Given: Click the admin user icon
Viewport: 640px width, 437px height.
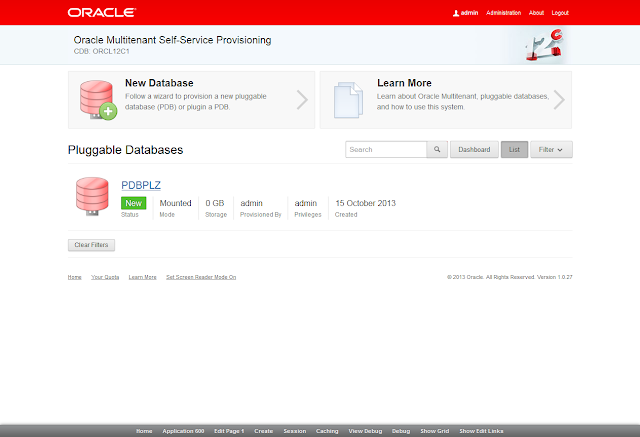Looking at the screenshot, I should 456,13.
